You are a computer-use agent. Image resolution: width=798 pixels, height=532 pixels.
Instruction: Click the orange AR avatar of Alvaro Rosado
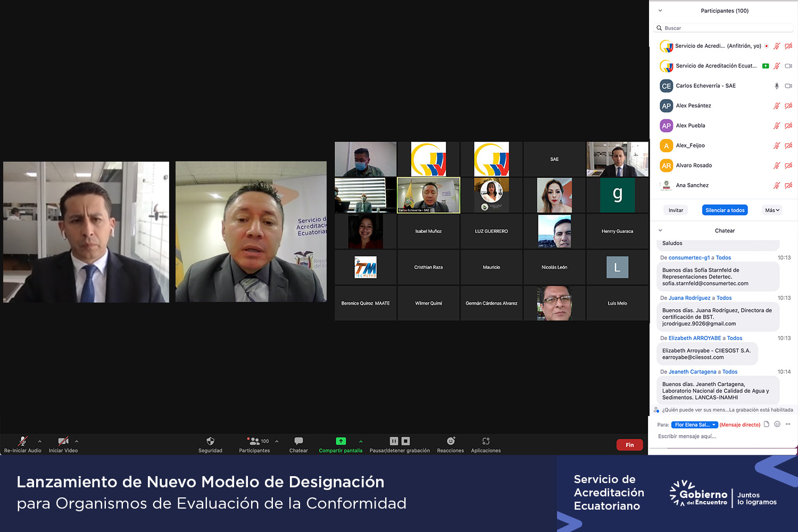[666, 165]
